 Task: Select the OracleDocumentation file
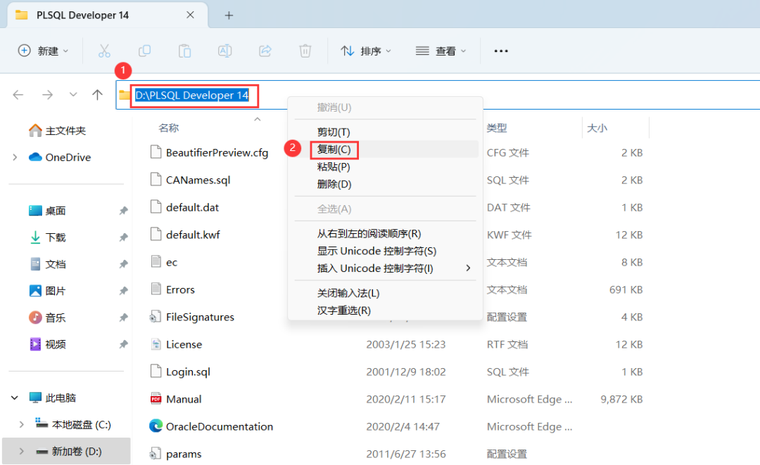click(220, 427)
